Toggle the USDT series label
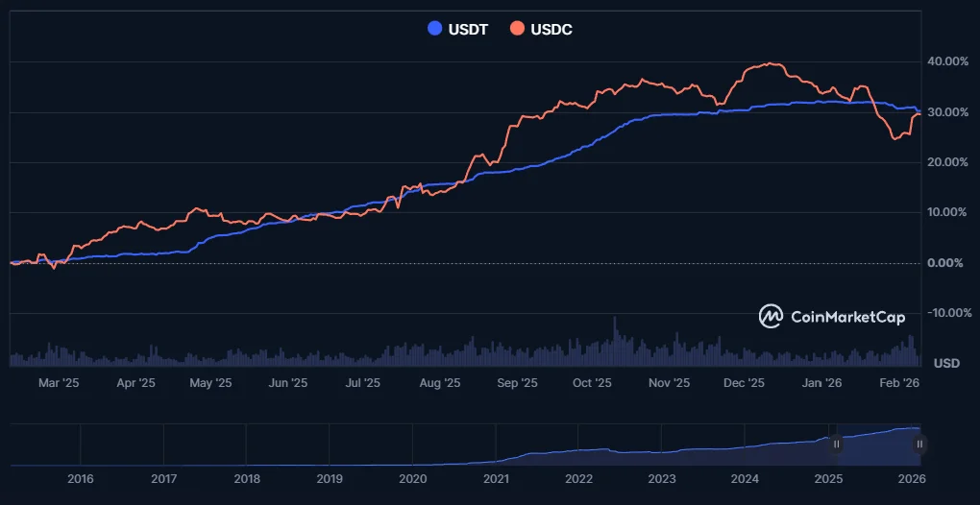980x505 pixels. [468, 29]
